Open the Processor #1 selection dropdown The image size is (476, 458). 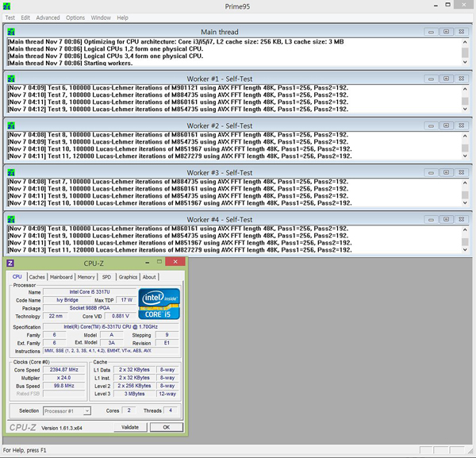[x=67, y=411]
